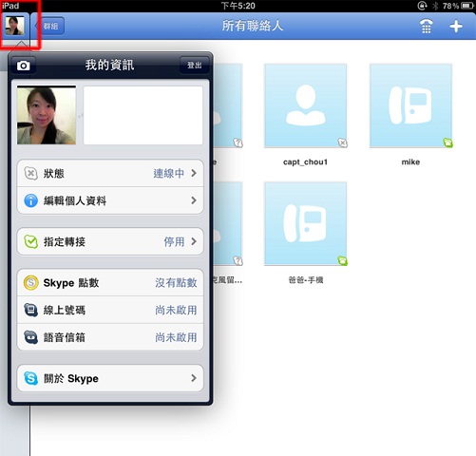Select the 爸爸-手機 contact tile
This screenshot has height=456, width=476.
(305, 223)
